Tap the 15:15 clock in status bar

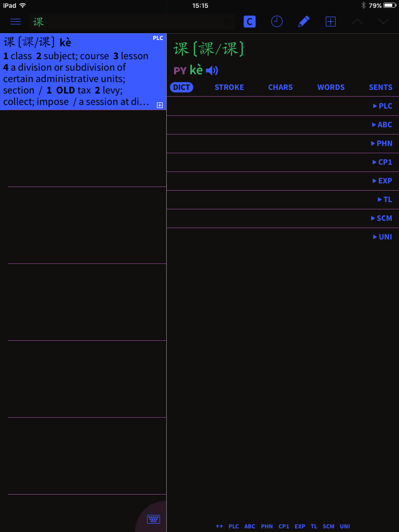point(200,5)
